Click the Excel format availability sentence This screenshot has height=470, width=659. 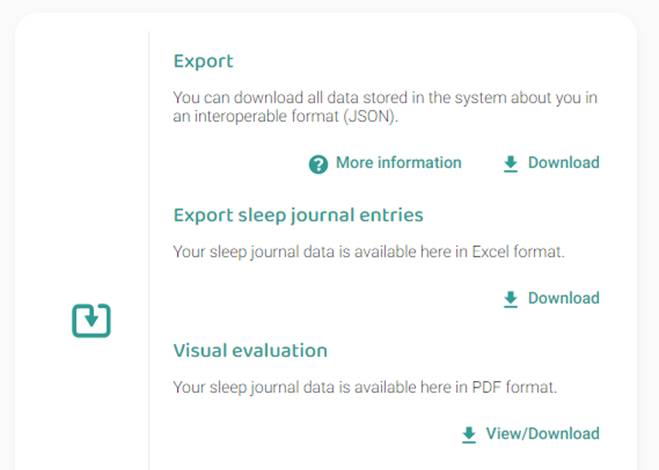pos(369,252)
